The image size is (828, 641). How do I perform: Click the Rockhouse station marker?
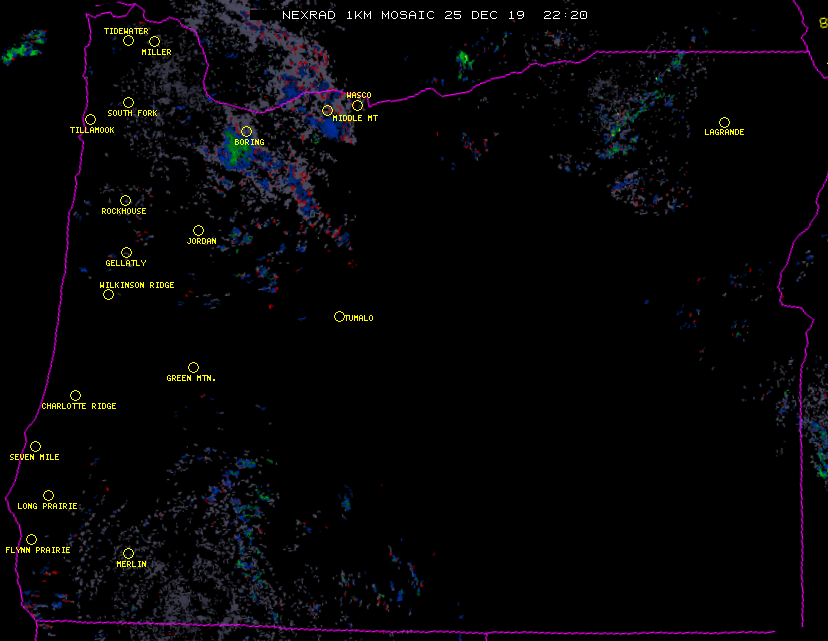pyautogui.click(x=125, y=201)
